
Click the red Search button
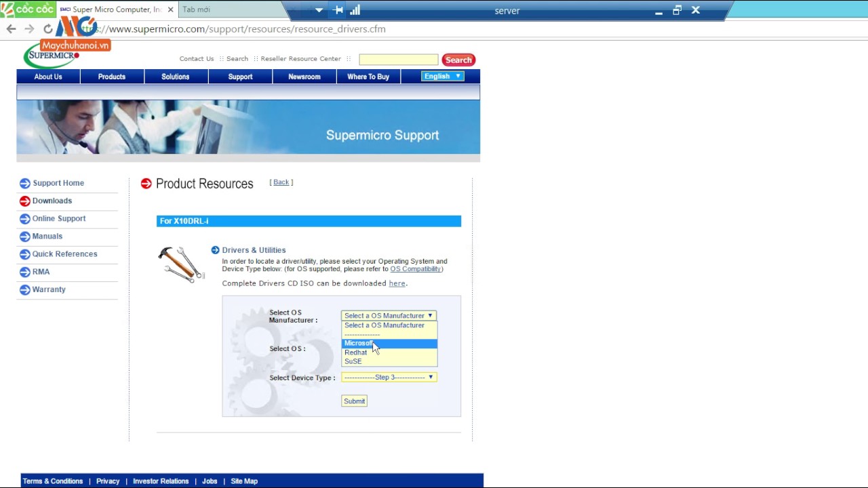tap(458, 60)
